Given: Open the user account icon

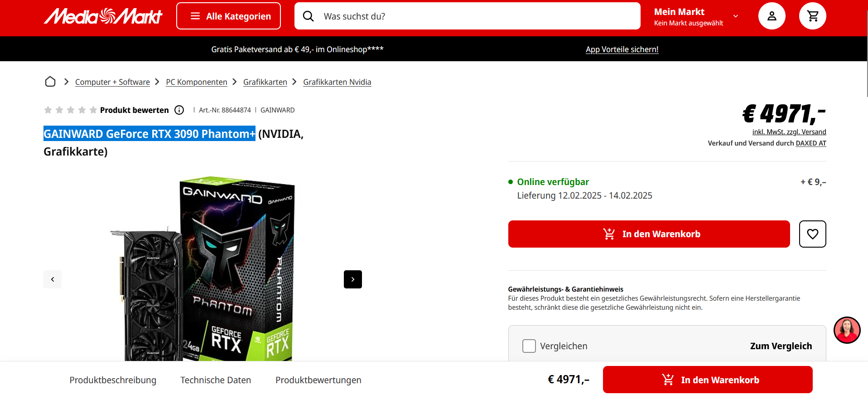Looking at the screenshot, I should tap(772, 16).
